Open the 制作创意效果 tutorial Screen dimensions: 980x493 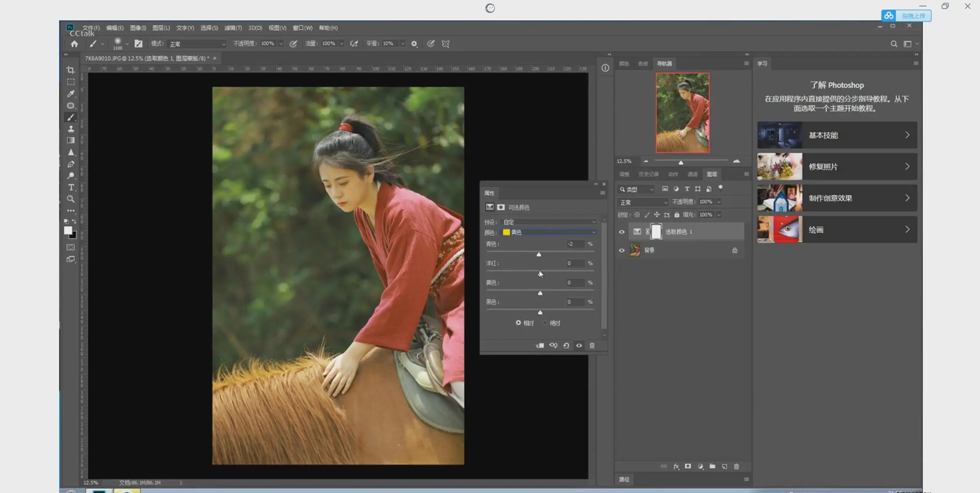click(x=837, y=198)
